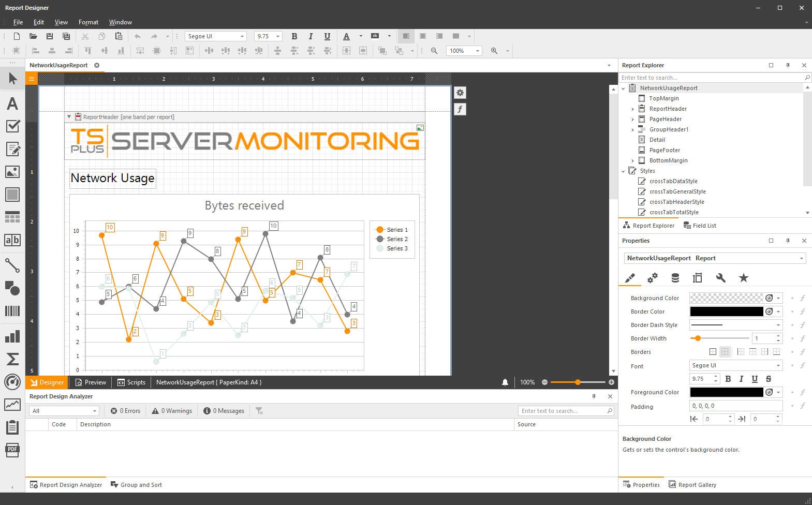Toggle the Errors filter in analyzer
The image size is (812, 505).
coord(126,411)
